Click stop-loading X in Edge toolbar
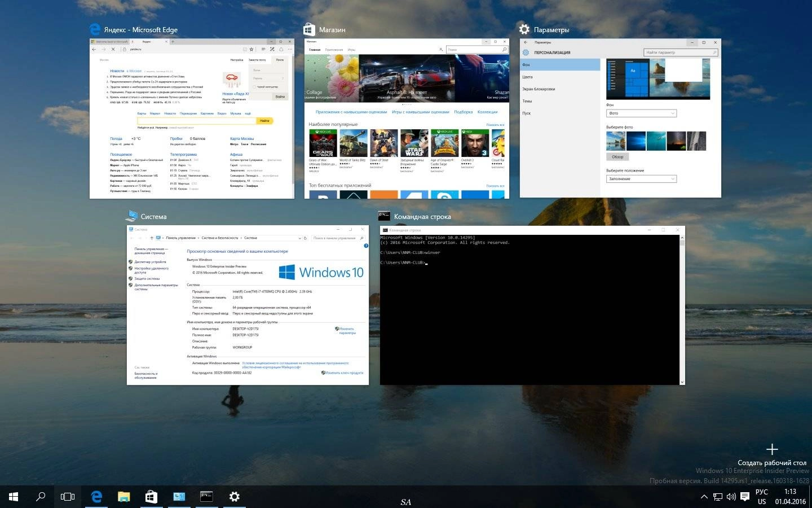The width and height of the screenshot is (812, 508). click(x=113, y=49)
